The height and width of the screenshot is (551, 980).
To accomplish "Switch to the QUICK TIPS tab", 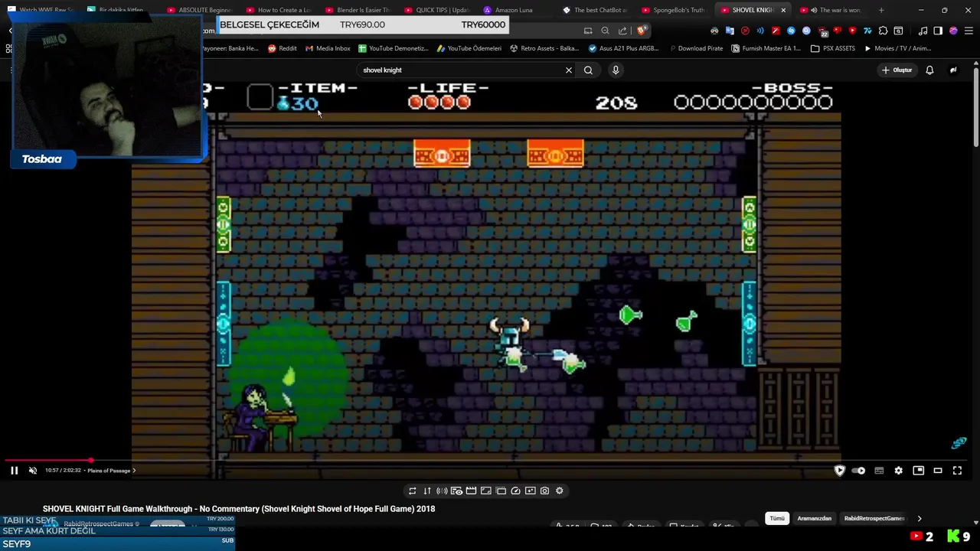I will click(x=436, y=10).
